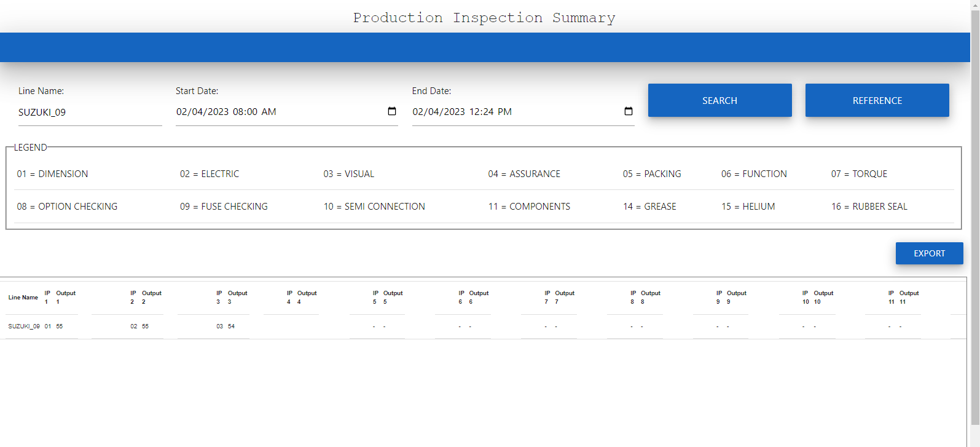The width and height of the screenshot is (980, 447).
Task: Click the Line Name column header
Action: coord(23,298)
